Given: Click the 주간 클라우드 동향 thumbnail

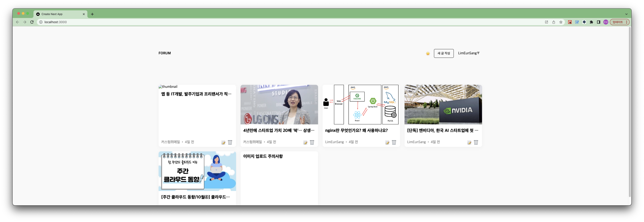Looking at the screenshot, I should click(197, 171).
